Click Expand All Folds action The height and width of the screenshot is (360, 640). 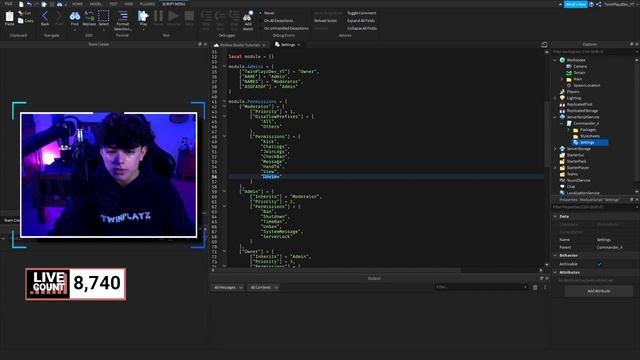(361, 20)
